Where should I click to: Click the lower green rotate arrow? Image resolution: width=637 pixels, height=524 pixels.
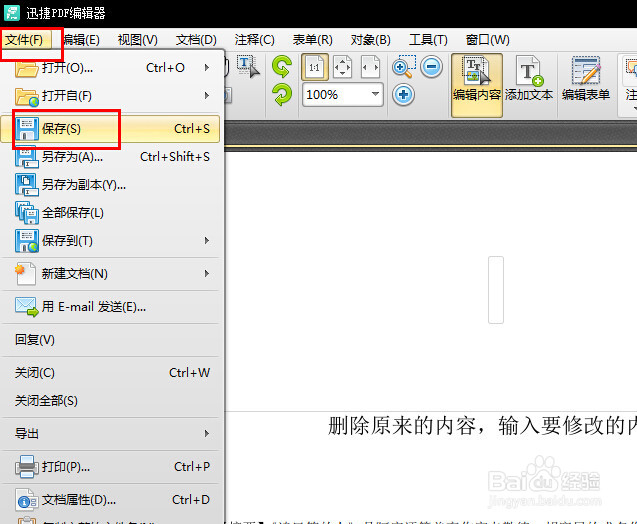point(282,95)
